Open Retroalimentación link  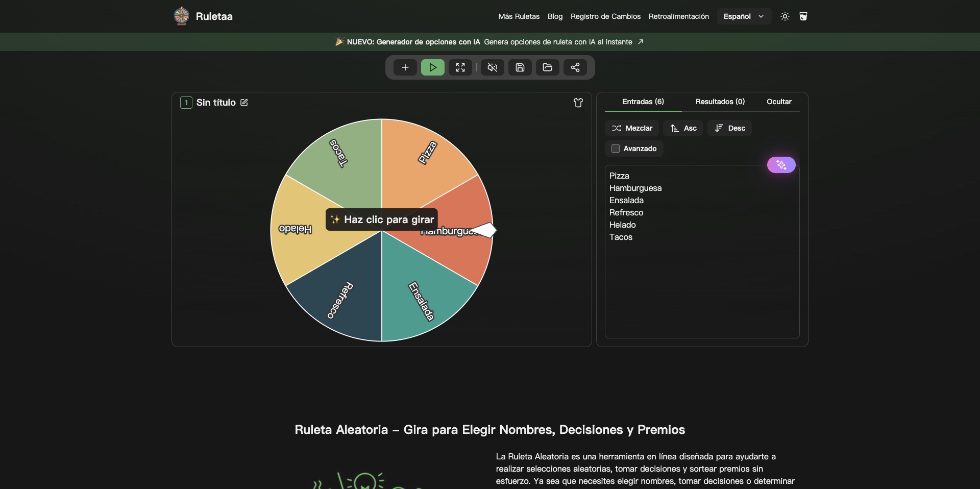(679, 16)
